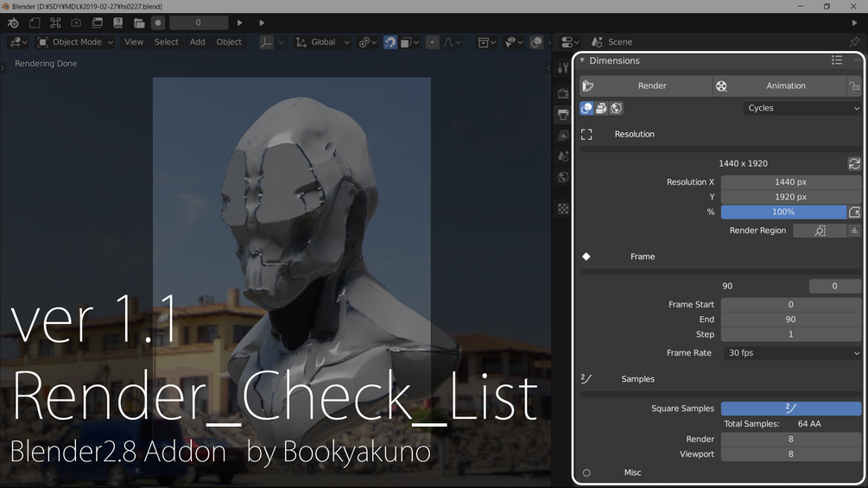The width and height of the screenshot is (868, 488).
Task: Open the view layer properties tab icon
Action: click(563, 135)
